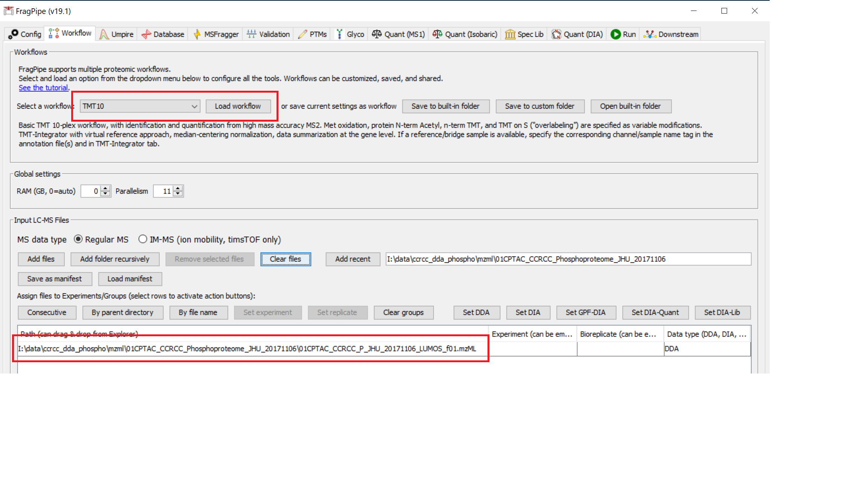This screenshot has height=488, width=868.
Task: Select IM-MS ion mobility radio button
Action: [x=142, y=239]
